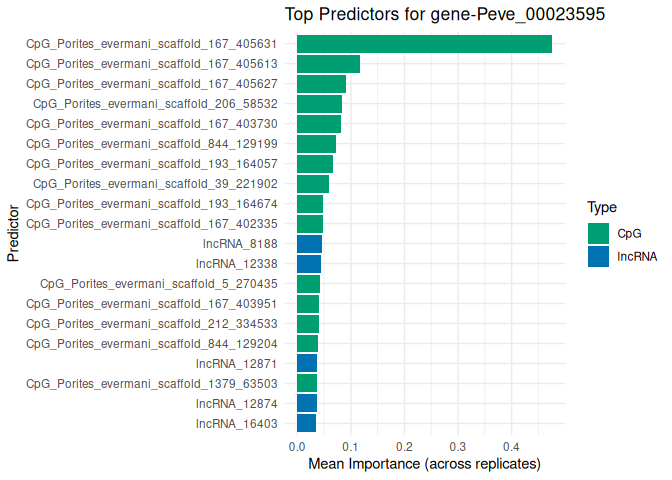Screen dimensions: 672x480
Task: Select the bar for scaffold_167_405613
Action: [x=328, y=64]
